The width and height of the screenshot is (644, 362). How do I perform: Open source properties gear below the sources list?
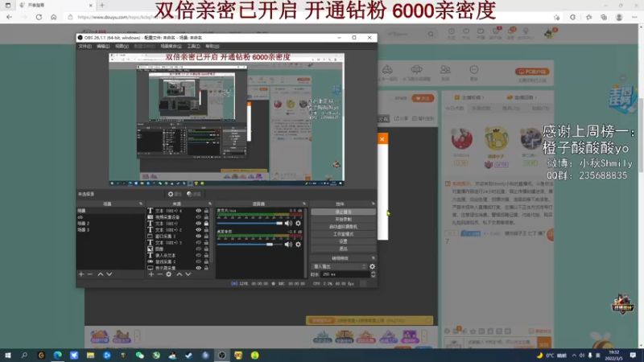[x=169, y=274]
